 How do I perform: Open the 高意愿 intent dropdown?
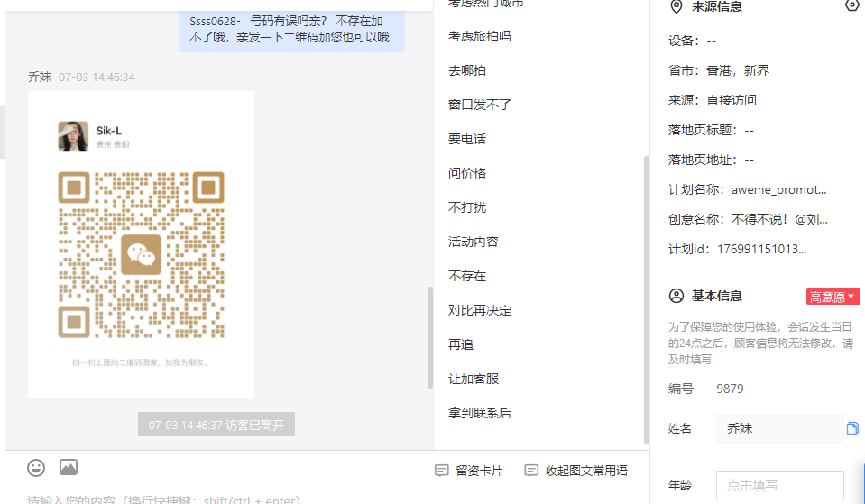(833, 297)
